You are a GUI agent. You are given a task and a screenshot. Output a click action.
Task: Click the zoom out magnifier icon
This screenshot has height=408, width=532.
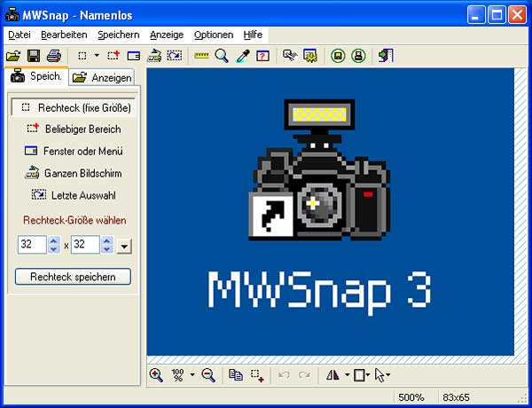click(x=208, y=375)
